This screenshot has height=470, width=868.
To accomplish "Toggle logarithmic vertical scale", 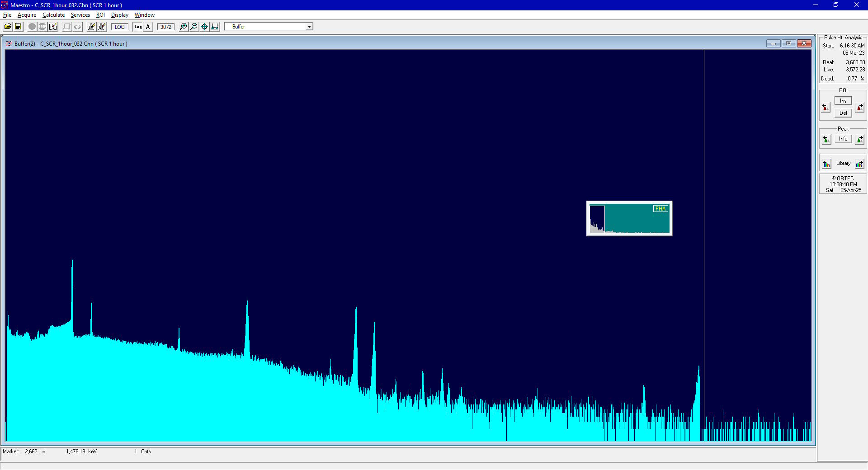I will (137, 27).
